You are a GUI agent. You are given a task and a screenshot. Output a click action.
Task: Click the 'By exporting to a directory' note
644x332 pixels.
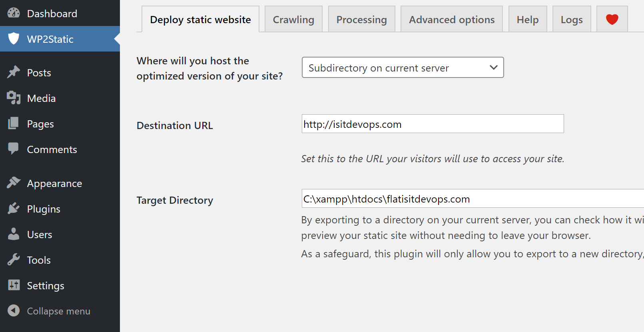473,220
